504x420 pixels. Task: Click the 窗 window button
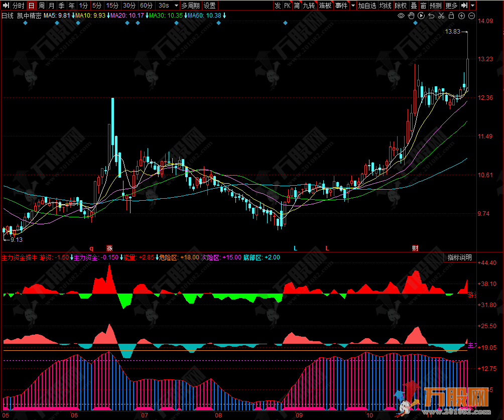(423, 6)
